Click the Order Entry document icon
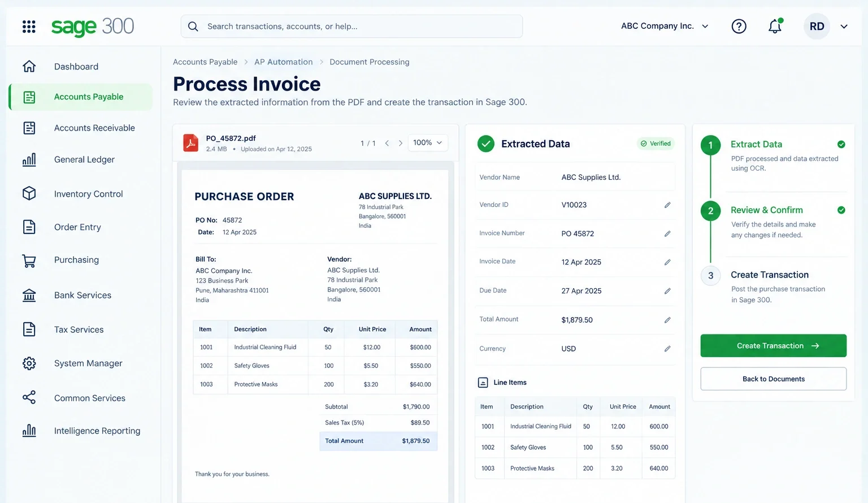Viewport: 868px width, 503px height. pos(29,227)
